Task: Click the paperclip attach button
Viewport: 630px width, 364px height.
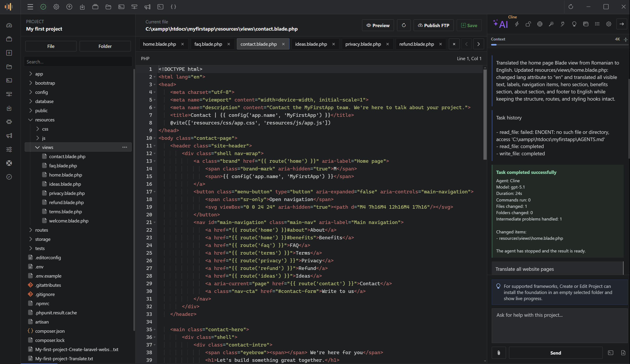Action: coord(499,353)
